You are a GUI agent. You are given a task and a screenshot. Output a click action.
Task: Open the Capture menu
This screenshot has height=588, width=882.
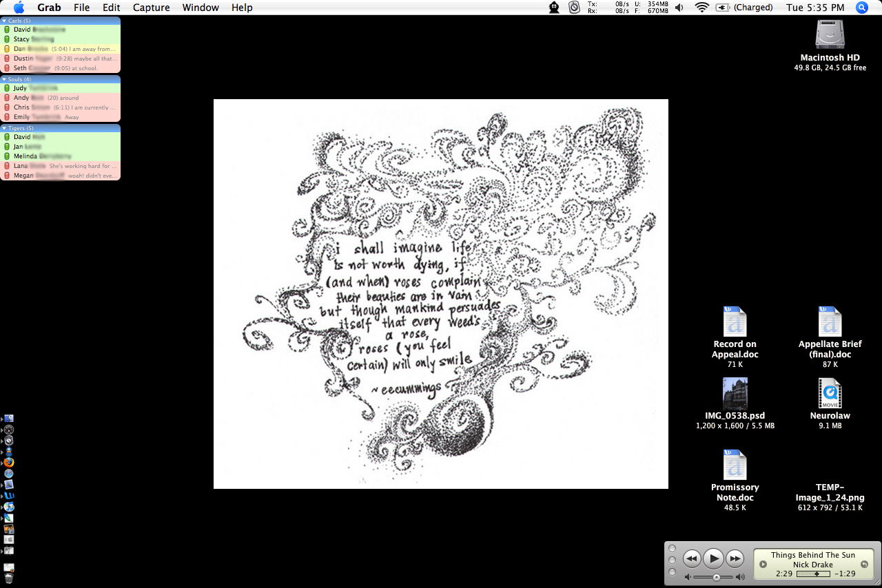tap(151, 8)
